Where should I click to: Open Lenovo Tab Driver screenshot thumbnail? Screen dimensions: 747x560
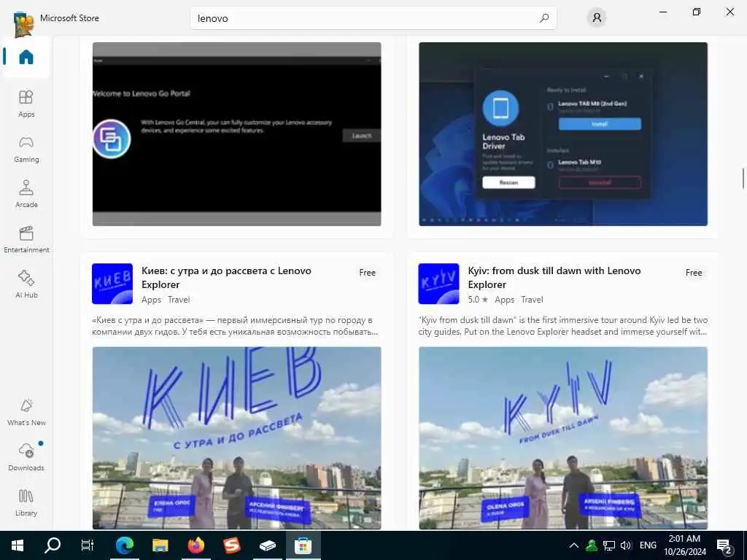click(x=563, y=134)
